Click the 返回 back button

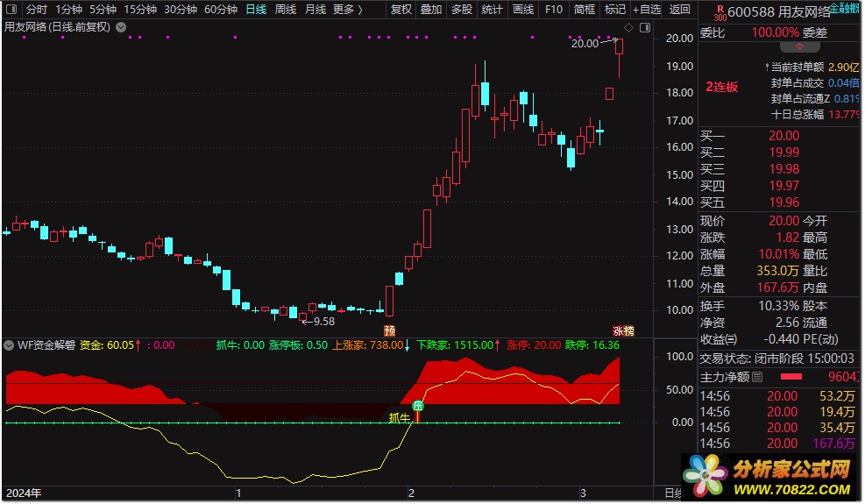click(x=680, y=10)
